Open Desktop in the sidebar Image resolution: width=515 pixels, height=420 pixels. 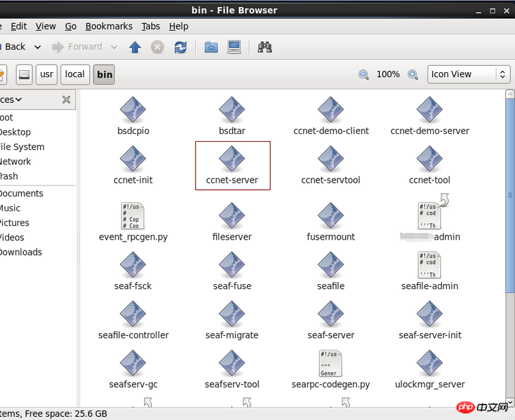[x=15, y=132]
